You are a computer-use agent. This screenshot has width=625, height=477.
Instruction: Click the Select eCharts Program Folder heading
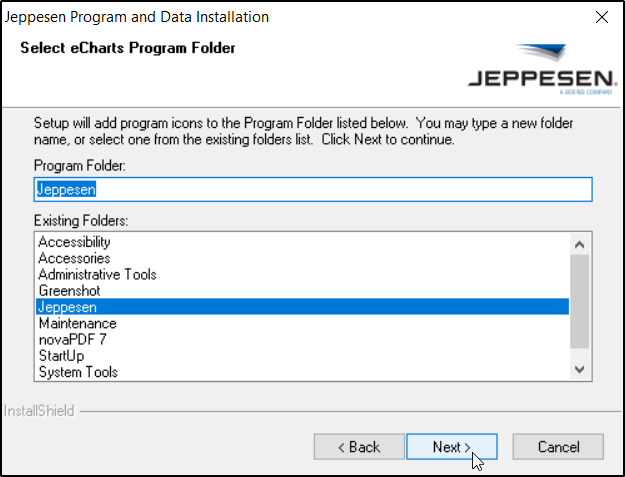point(128,48)
